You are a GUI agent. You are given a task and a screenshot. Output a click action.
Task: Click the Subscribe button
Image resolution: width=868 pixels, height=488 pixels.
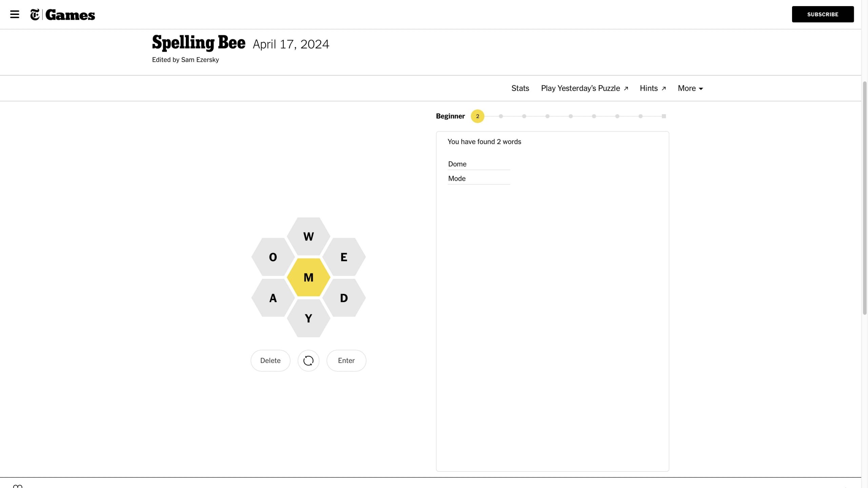pyautogui.click(x=823, y=14)
